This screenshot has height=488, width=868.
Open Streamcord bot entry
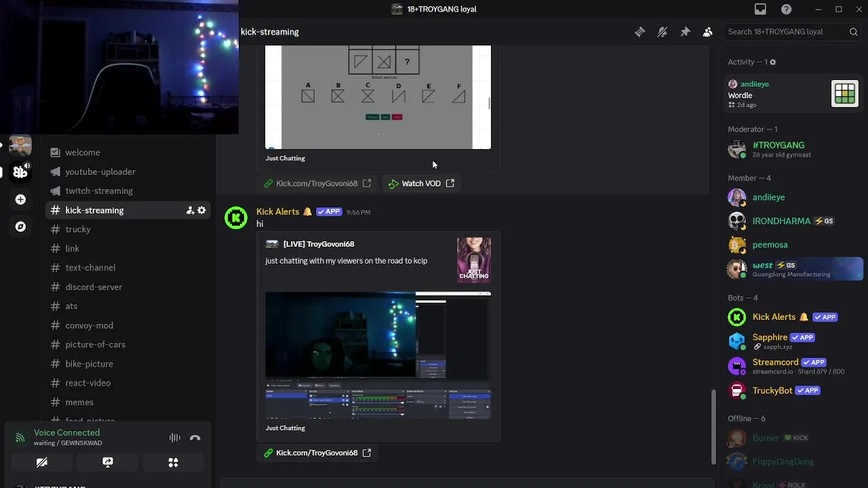[x=793, y=366]
